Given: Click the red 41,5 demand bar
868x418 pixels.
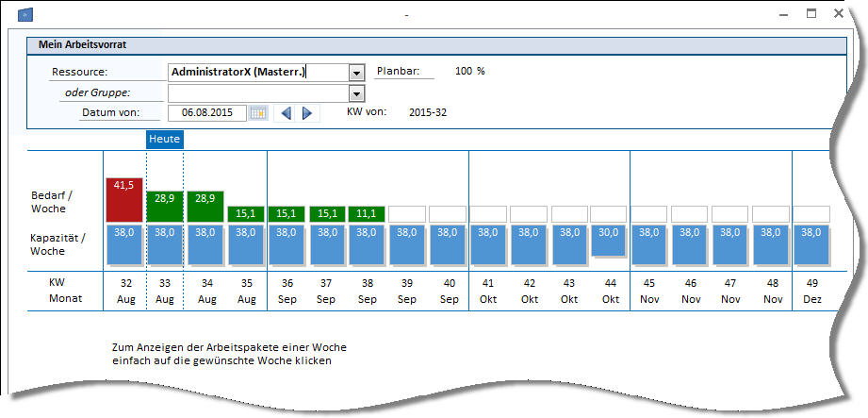Looking at the screenshot, I should click(124, 200).
